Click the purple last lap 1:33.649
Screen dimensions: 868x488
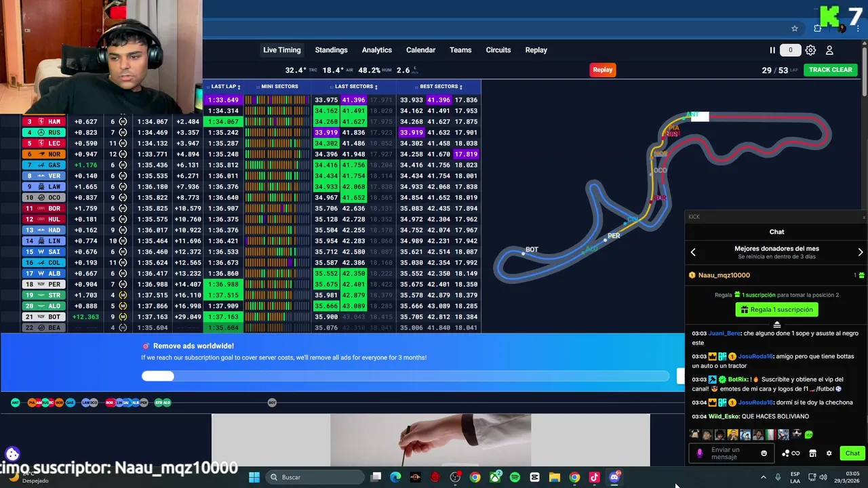tap(223, 100)
